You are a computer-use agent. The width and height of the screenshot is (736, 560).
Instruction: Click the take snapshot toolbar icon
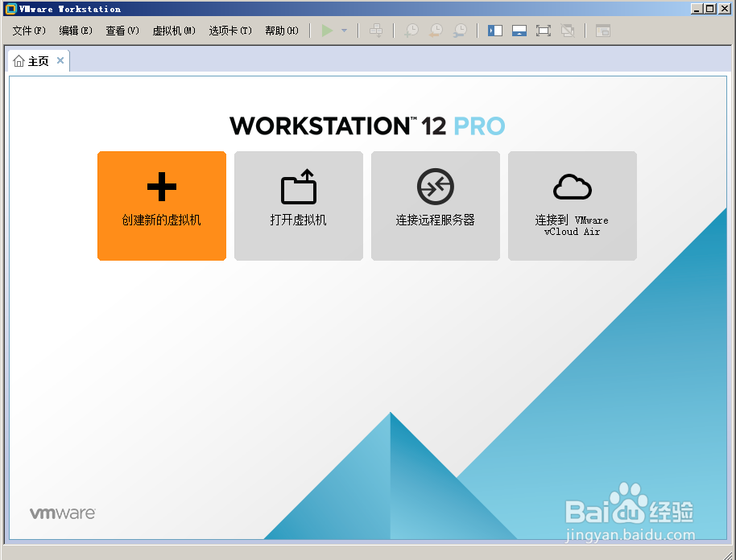pyautogui.click(x=411, y=31)
